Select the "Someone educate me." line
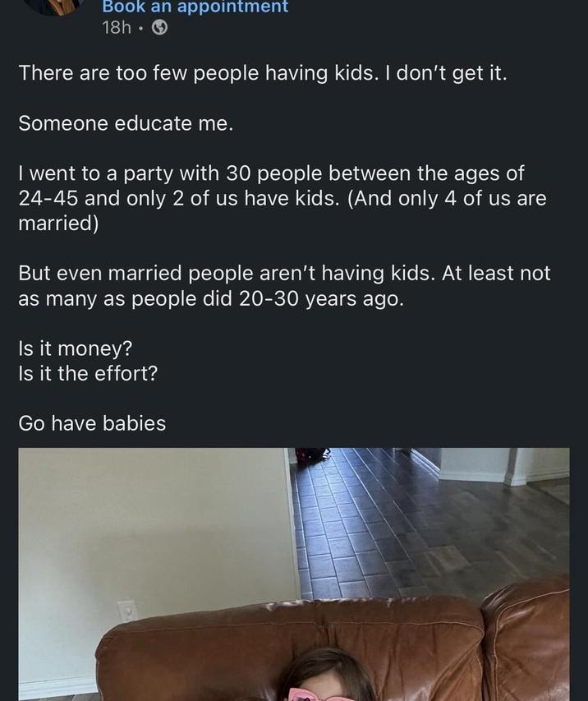This screenshot has height=701, width=588. (126, 123)
